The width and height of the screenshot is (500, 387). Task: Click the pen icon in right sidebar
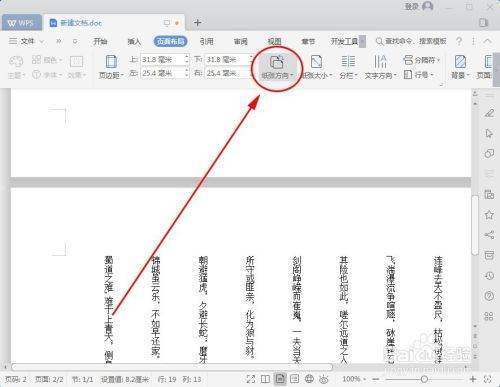point(489,113)
